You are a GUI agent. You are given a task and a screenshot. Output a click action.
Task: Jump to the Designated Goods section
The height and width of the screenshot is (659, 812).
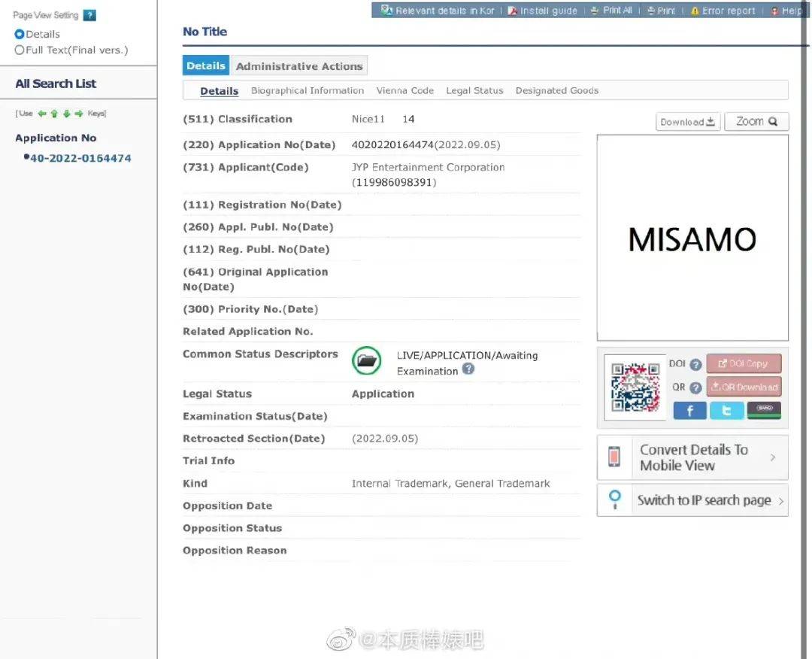[557, 91]
